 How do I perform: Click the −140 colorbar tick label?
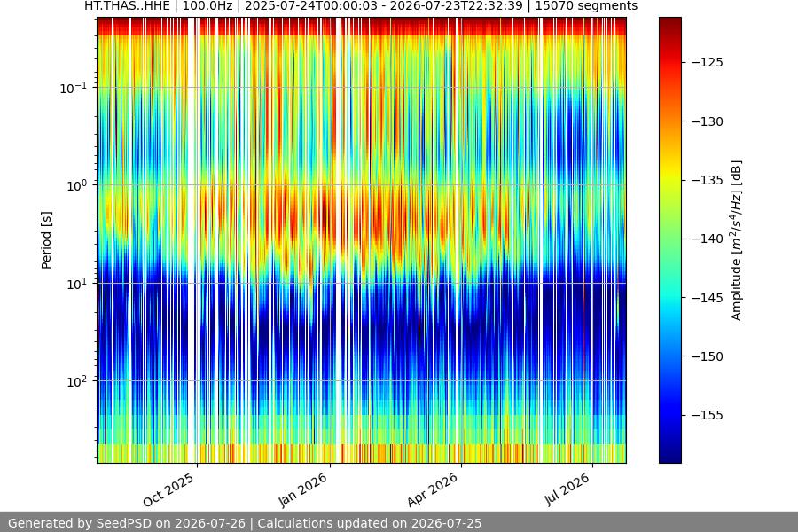[708, 239]
